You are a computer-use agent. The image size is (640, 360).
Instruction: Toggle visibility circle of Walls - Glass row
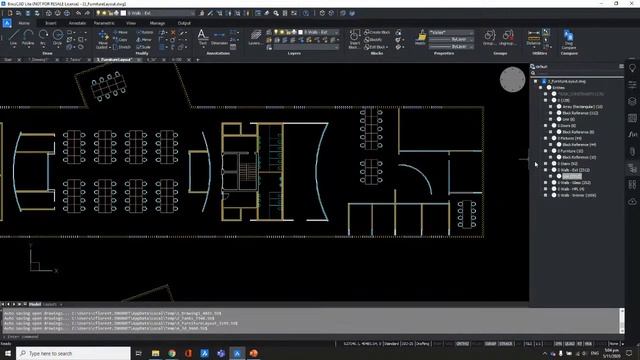click(554, 182)
